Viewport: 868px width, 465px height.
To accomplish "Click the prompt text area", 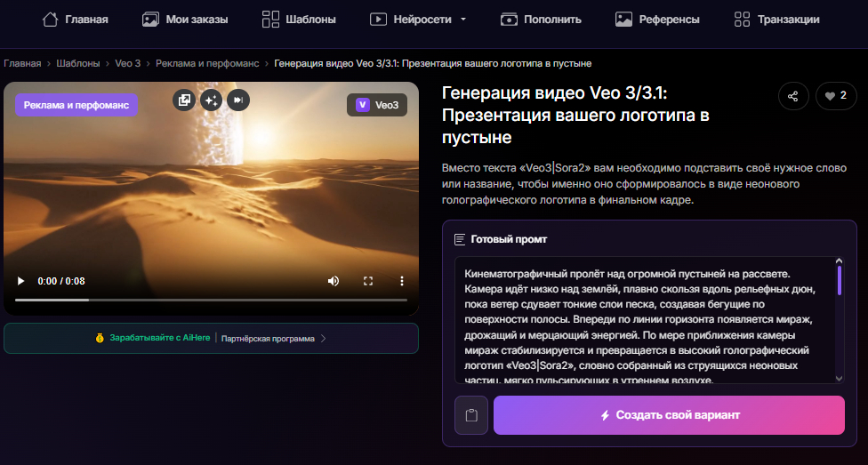I will click(x=646, y=320).
